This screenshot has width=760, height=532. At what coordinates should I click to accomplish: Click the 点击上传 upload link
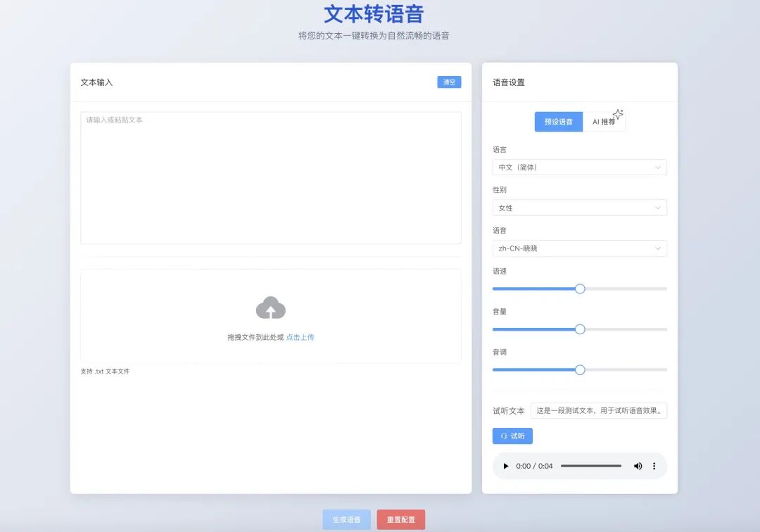click(x=300, y=337)
